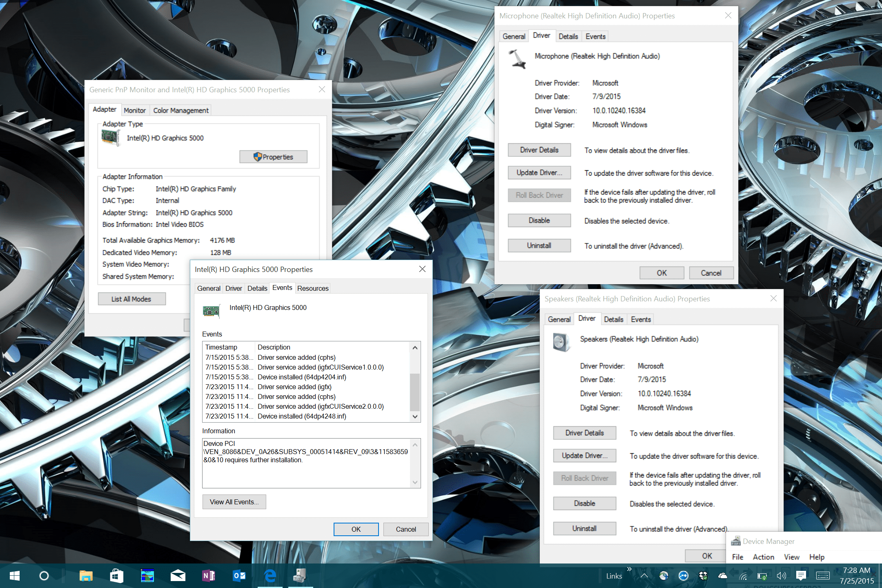
Task: Open Action menu in Device Manager
Action: [x=763, y=557]
